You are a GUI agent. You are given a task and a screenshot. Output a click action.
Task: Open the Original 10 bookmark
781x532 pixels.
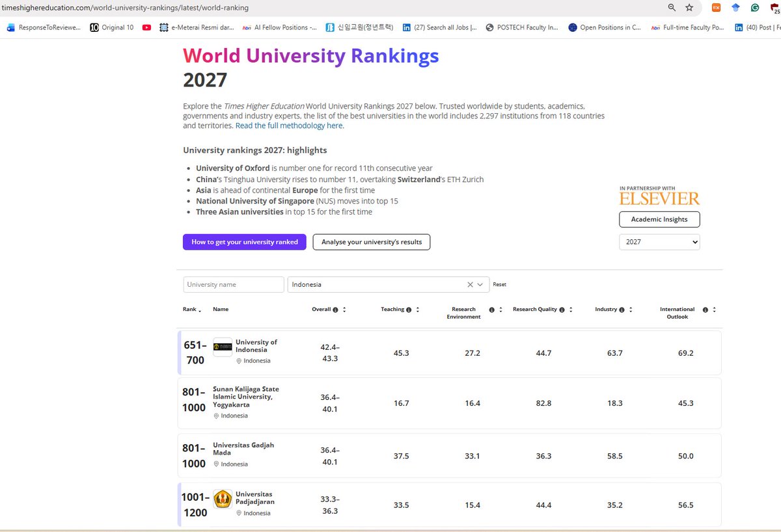pyautogui.click(x=112, y=27)
